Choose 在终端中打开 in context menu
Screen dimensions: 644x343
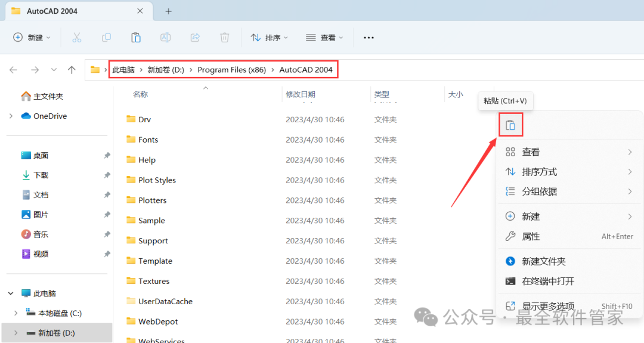569,282
